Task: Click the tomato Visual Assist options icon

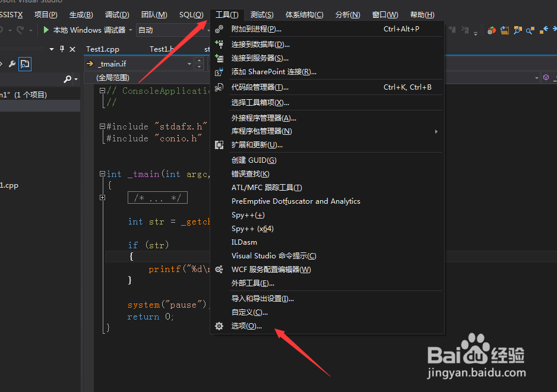Action: point(492,30)
